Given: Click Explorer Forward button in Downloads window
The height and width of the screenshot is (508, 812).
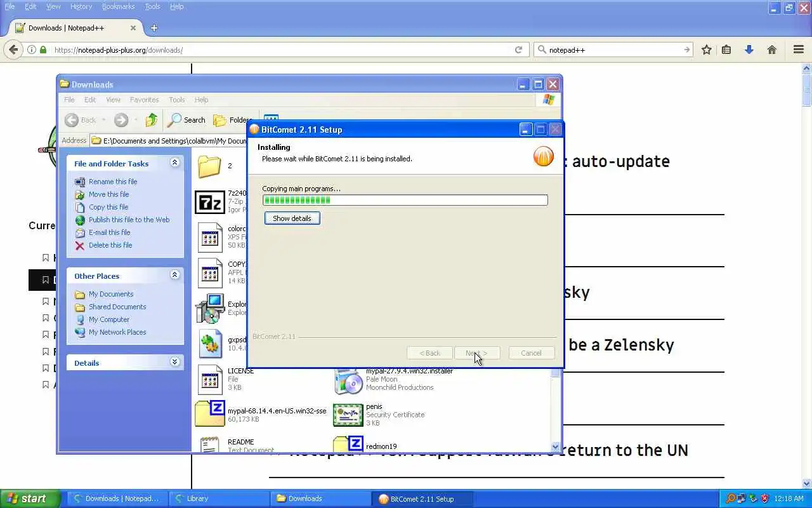Looking at the screenshot, I should tap(121, 120).
